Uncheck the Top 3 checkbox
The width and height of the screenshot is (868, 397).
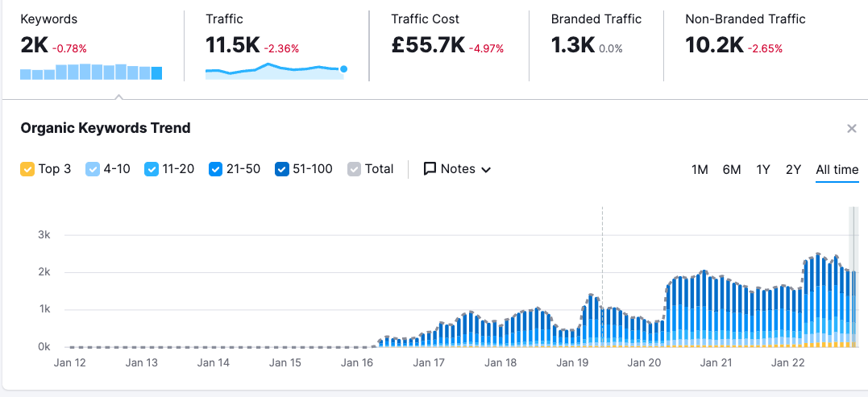point(27,169)
